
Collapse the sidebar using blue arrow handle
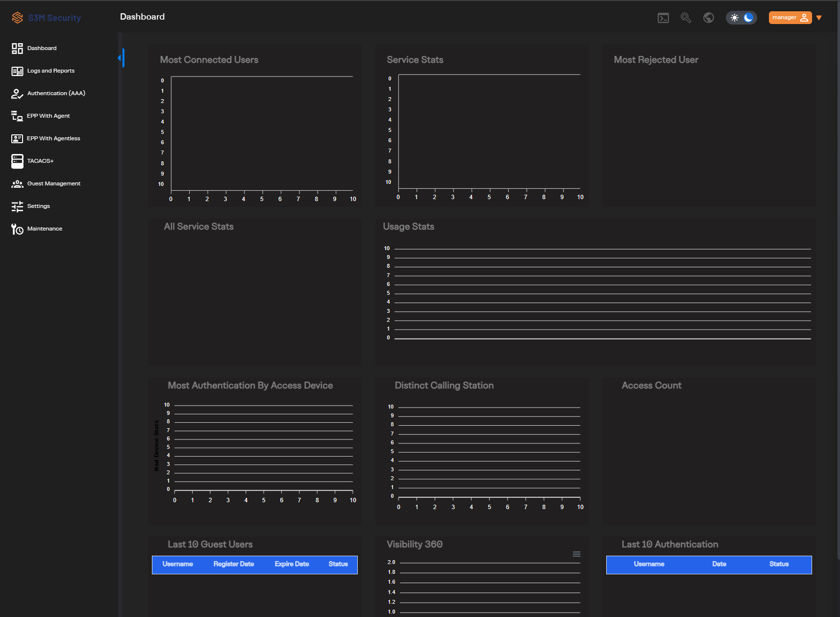[121, 58]
